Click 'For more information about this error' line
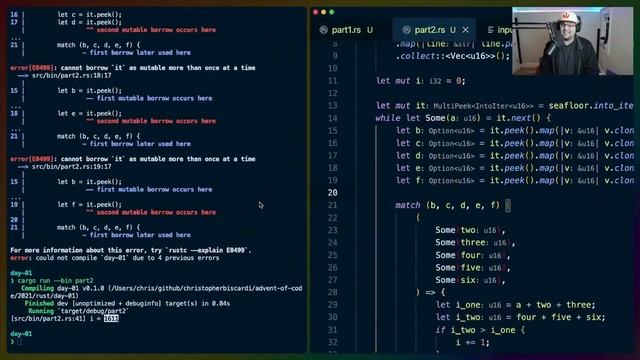 coord(131,250)
